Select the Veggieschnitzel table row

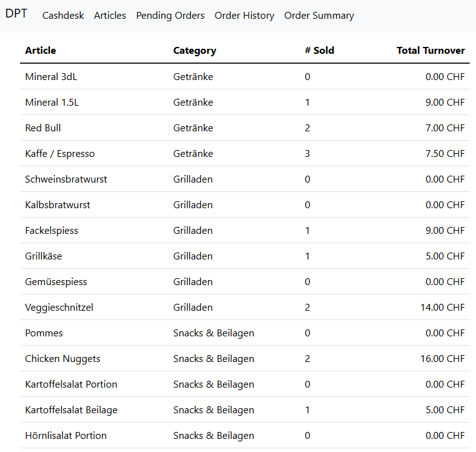coord(59,308)
